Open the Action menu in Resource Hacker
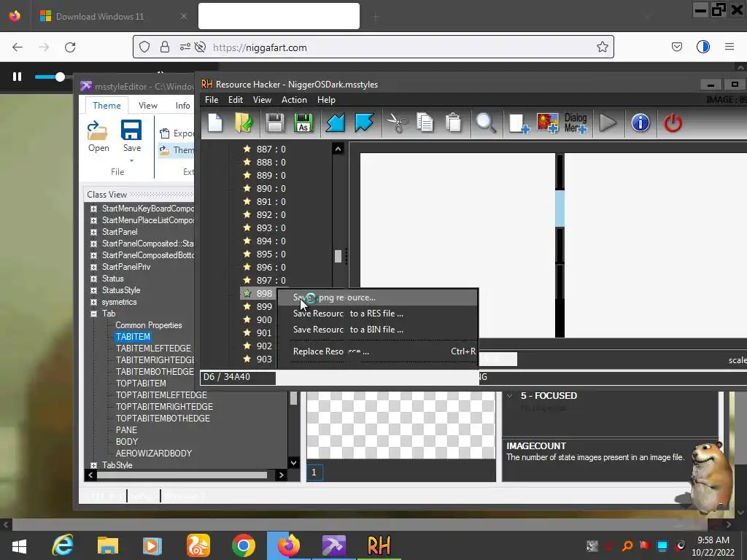 (x=294, y=99)
